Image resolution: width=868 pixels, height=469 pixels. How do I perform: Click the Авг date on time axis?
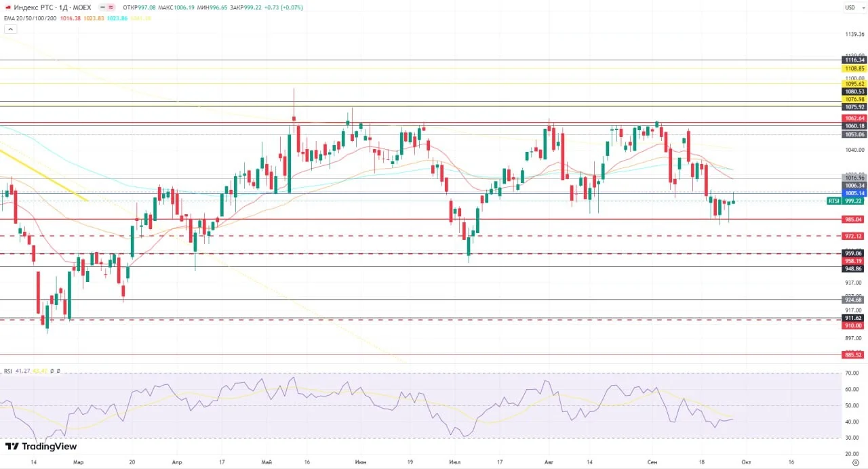(549, 462)
